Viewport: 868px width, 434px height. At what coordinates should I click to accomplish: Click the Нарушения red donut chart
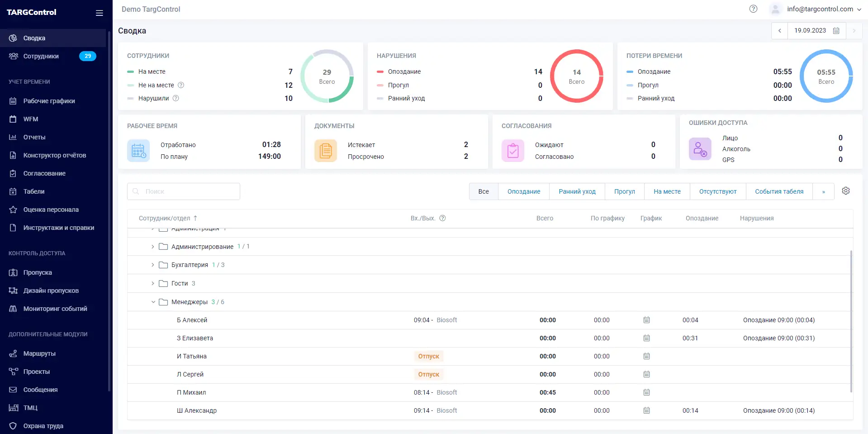577,76
